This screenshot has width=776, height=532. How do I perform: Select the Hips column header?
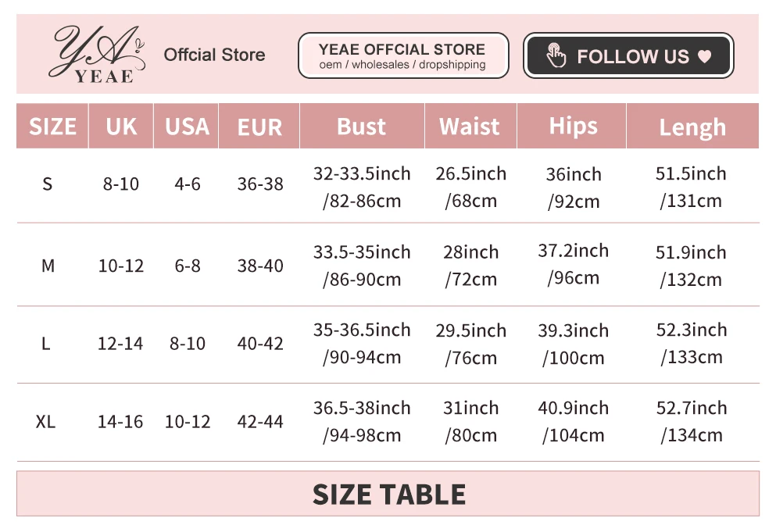(x=573, y=127)
